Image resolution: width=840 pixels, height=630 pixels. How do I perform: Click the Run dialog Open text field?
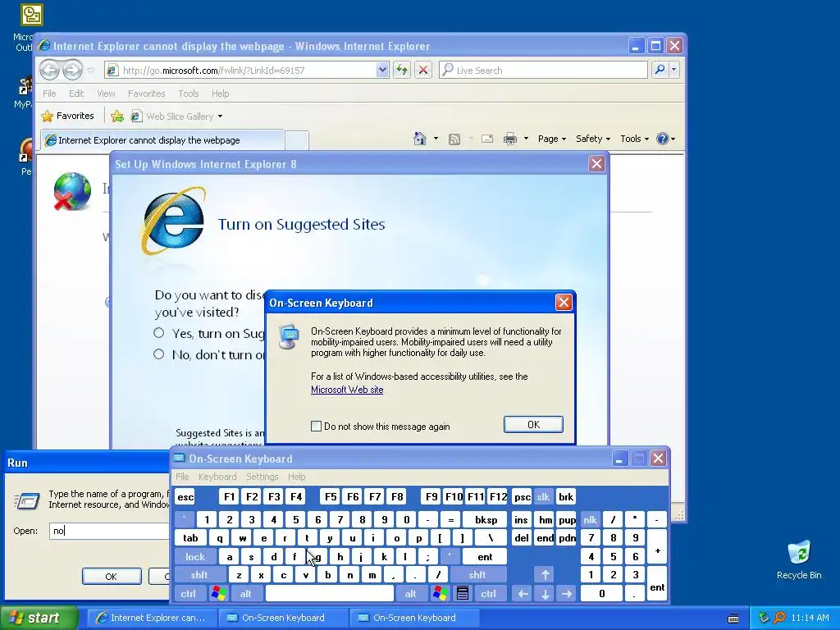(x=109, y=531)
